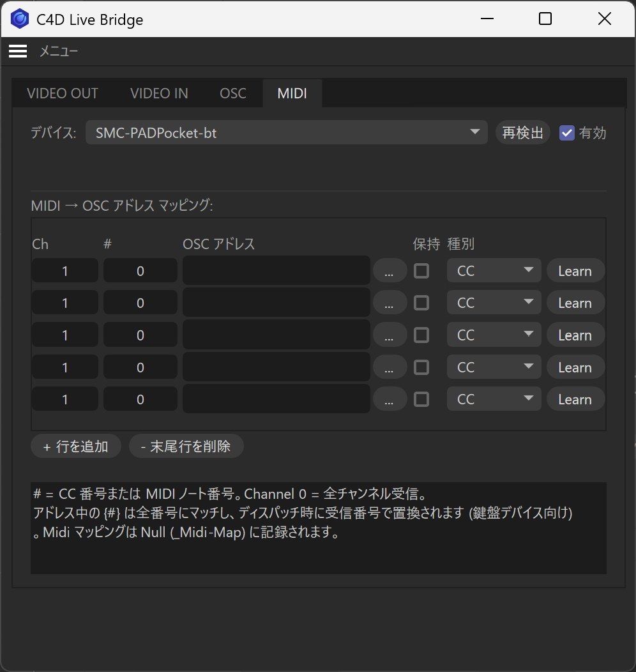Toggle the 保持 checkbox in second row

pyautogui.click(x=421, y=303)
